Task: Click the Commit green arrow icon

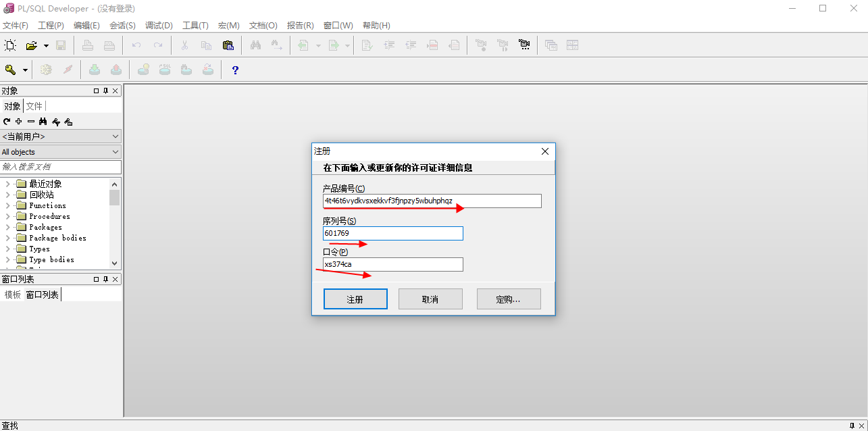Action: pyautogui.click(x=95, y=70)
